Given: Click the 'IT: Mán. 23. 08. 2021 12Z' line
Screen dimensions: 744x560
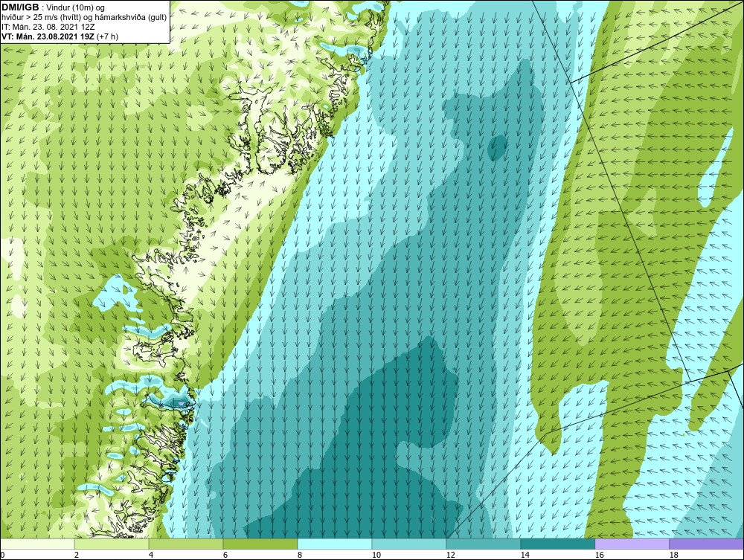Looking at the screenshot, I should 48,27.
